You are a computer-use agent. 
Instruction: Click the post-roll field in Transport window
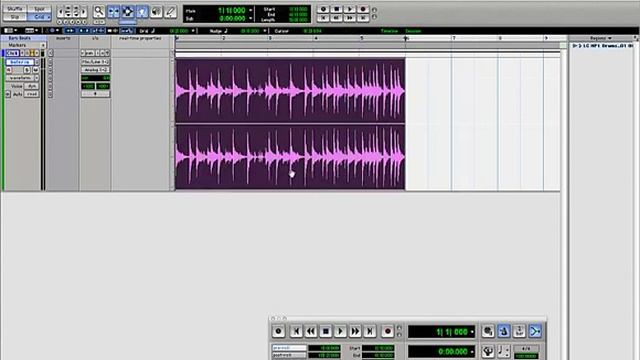click(x=289, y=356)
